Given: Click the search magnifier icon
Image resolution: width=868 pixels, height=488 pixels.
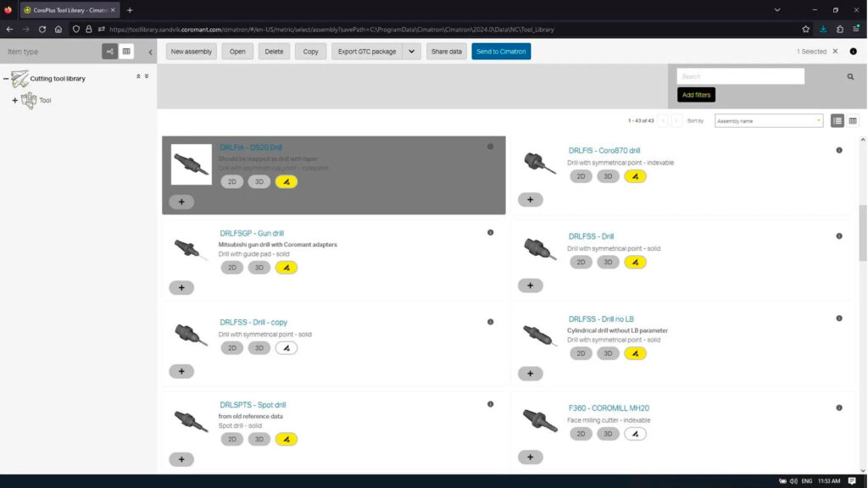Looking at the screenshot, I should (850, 77).
